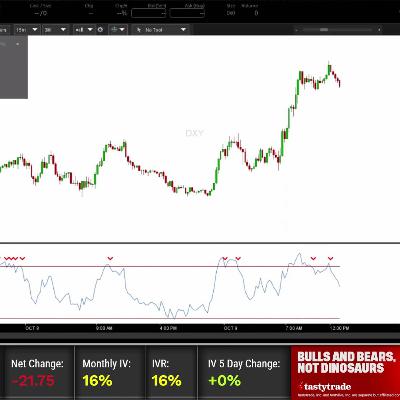Click the DXY watermark on chart

click(x=194, y=133)
